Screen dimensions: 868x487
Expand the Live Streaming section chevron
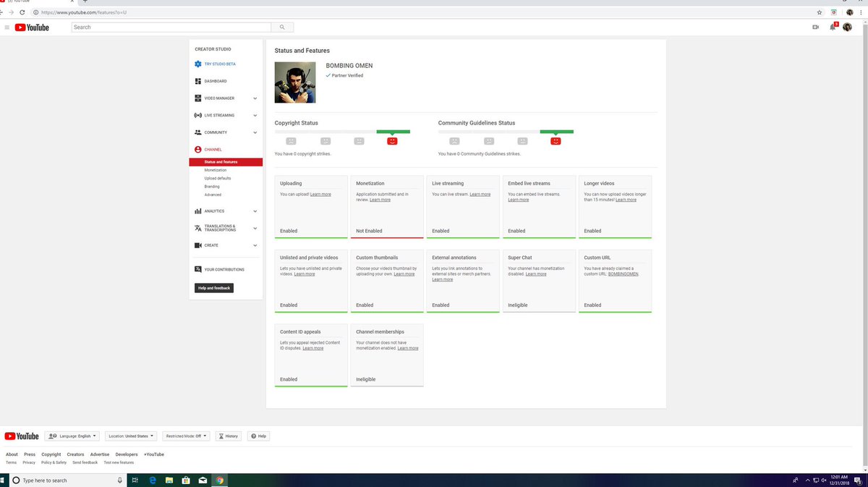[x=255, y=115]
